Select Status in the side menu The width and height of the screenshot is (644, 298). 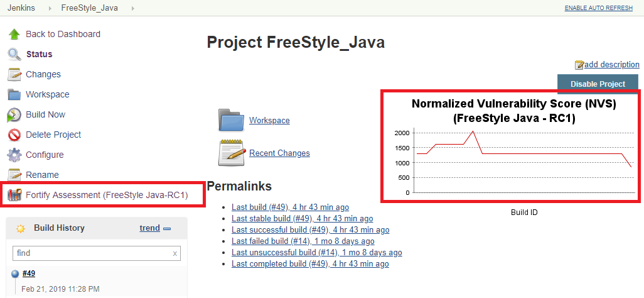point(40,54)
